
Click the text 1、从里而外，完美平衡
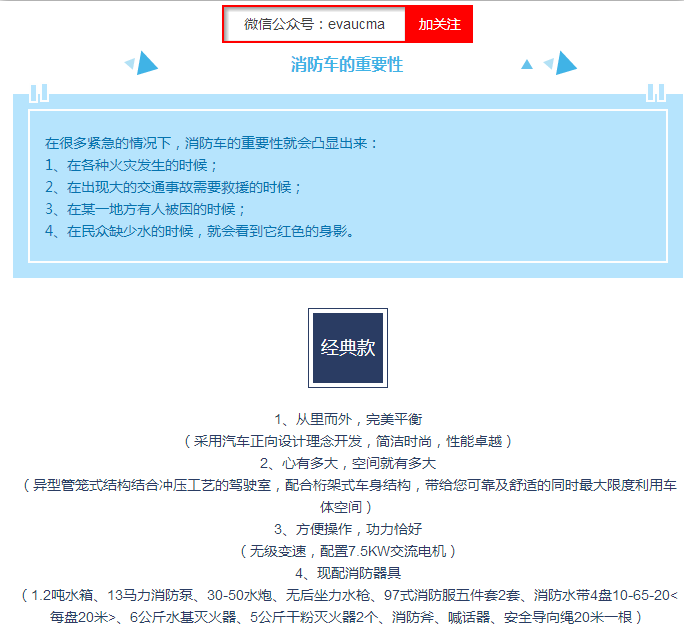(348, 419)
